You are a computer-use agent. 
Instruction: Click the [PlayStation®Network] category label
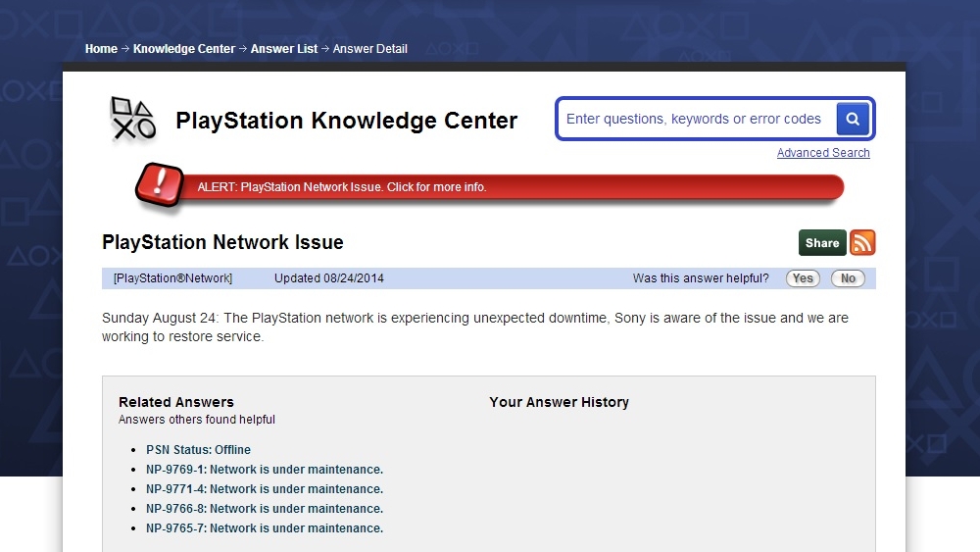click(x=172, y=278)
